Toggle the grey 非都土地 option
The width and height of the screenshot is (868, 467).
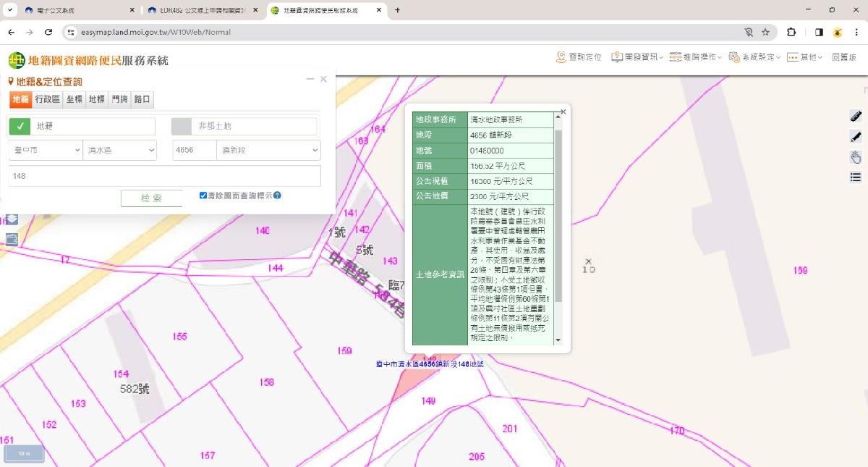tap(182, 126)
